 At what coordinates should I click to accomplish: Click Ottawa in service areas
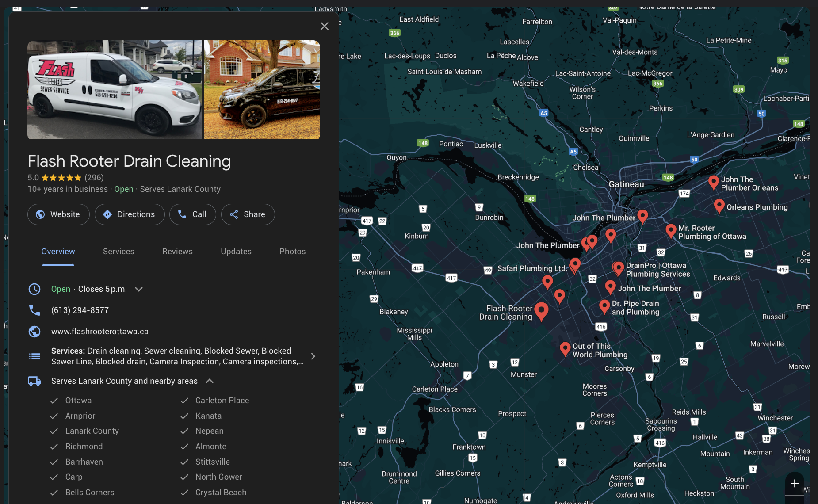[x=78, y=401]
